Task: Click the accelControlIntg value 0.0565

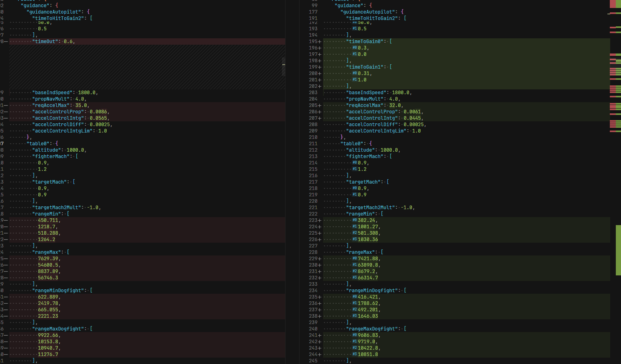Action: click(99, 118)
